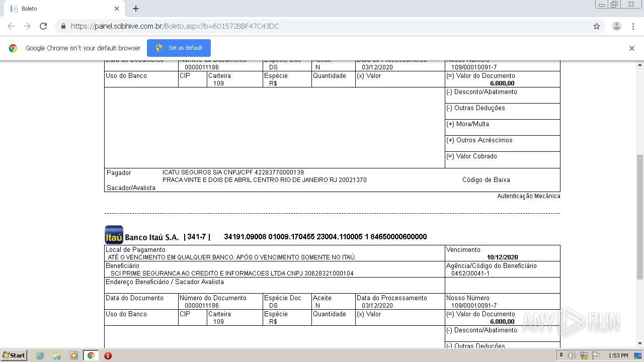Click Código de Baixa label
Viewport: 644px width, 362px height.
(x=486, y=180)
